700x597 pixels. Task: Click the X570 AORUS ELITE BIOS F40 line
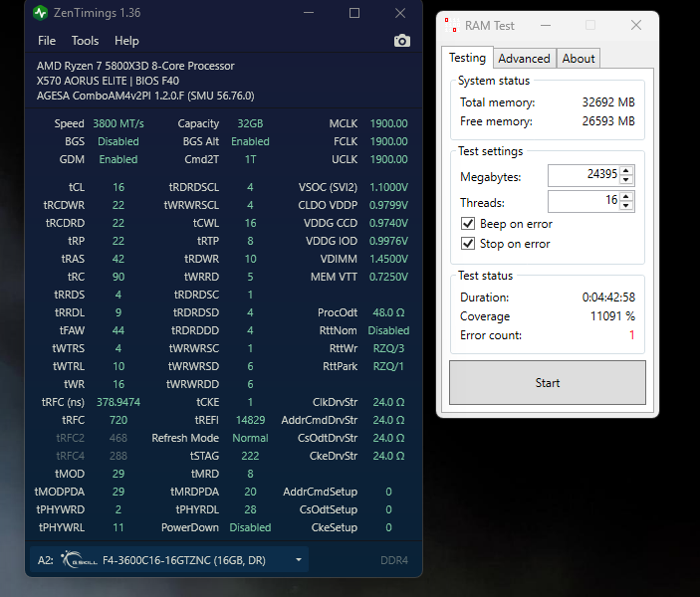108,81
